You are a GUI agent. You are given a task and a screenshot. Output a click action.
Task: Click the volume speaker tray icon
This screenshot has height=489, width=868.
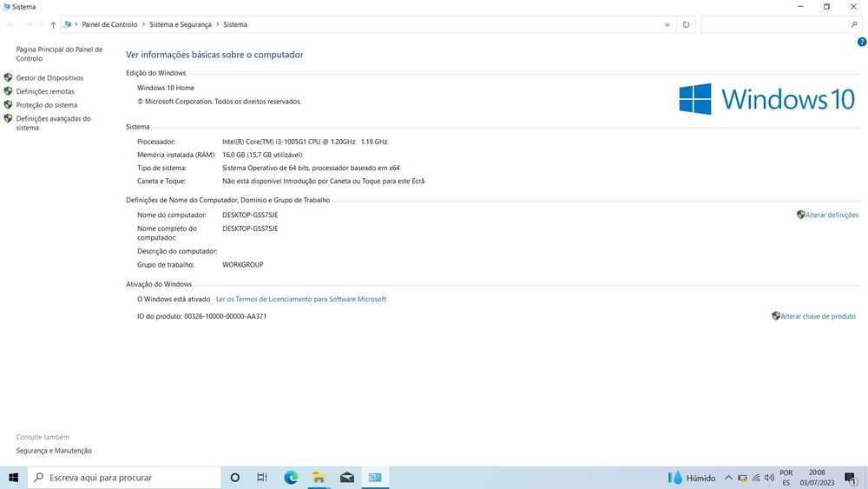pos(769,478)
